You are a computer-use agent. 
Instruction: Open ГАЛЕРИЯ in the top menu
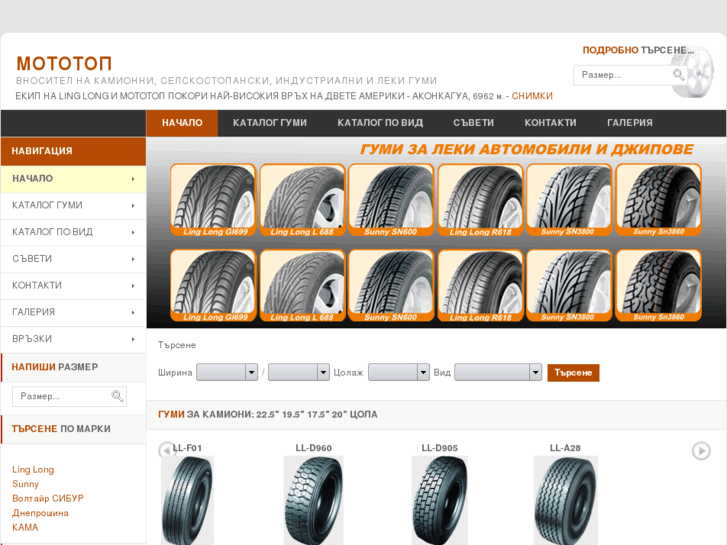coord(630,123)
